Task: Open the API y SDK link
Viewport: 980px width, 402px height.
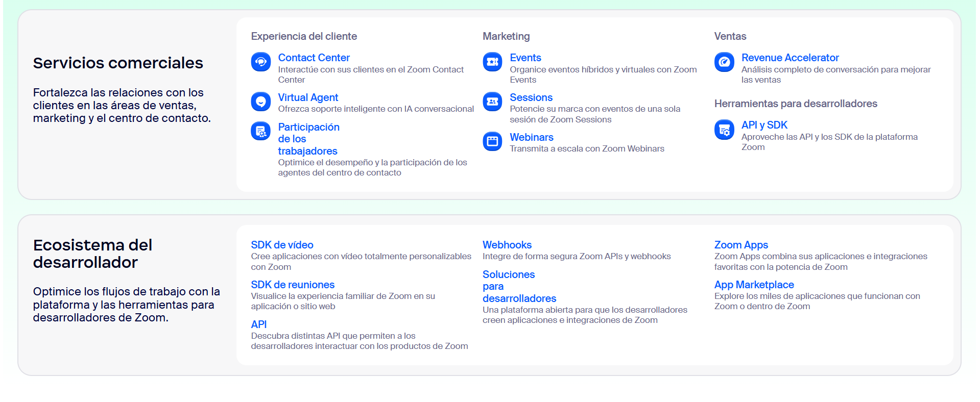Action: click(x=764, y=125)
